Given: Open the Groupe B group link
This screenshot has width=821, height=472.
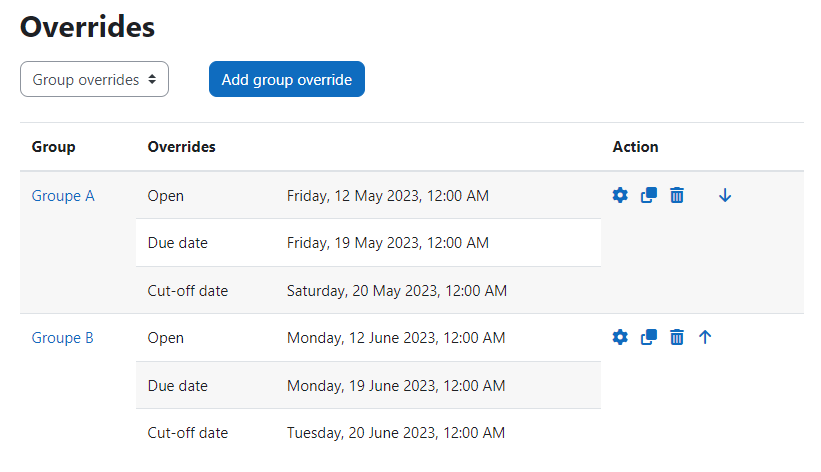Looking at the screenshot, I should (x=62, y=338).
